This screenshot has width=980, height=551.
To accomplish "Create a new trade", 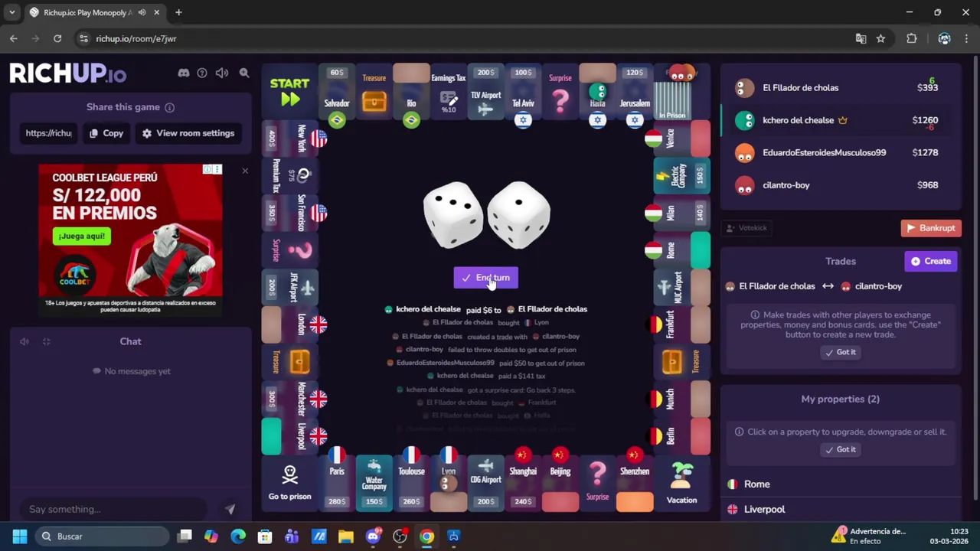I will 930,262.
